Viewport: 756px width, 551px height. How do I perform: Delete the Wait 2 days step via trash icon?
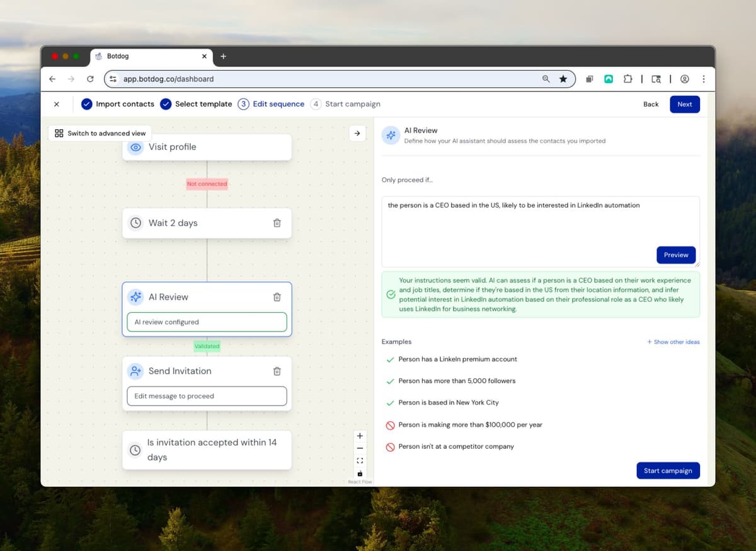pos(277,223)
